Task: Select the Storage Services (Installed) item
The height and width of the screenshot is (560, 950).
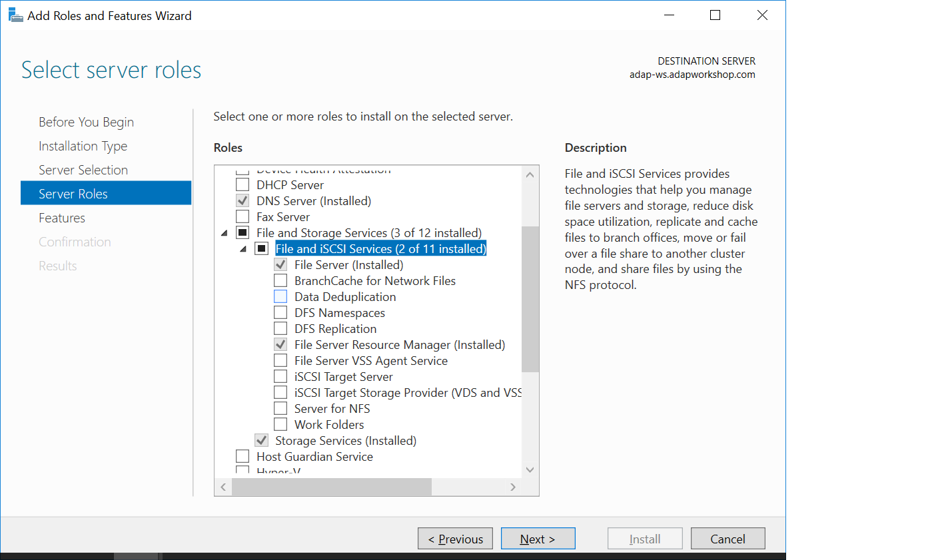Action: coord(346,440)
